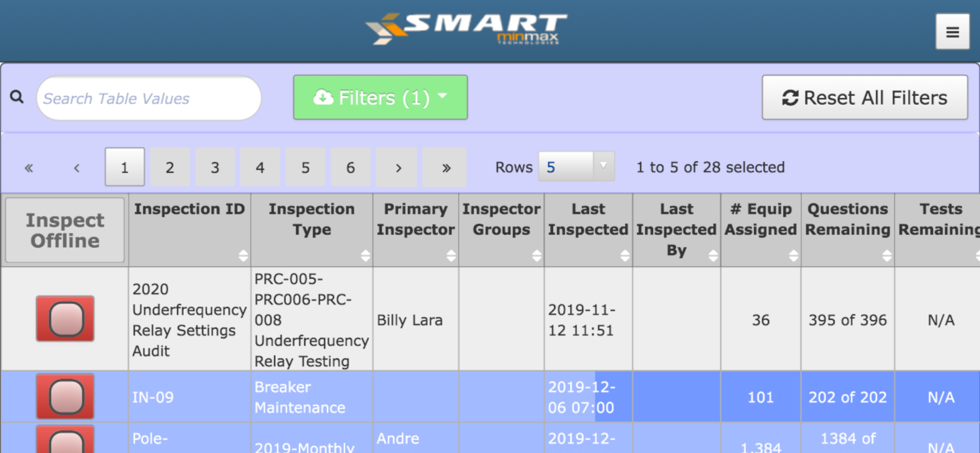Click the 2019-12-06 07:00 cell
Screen dimensions: 980x453
coord(588,397)
